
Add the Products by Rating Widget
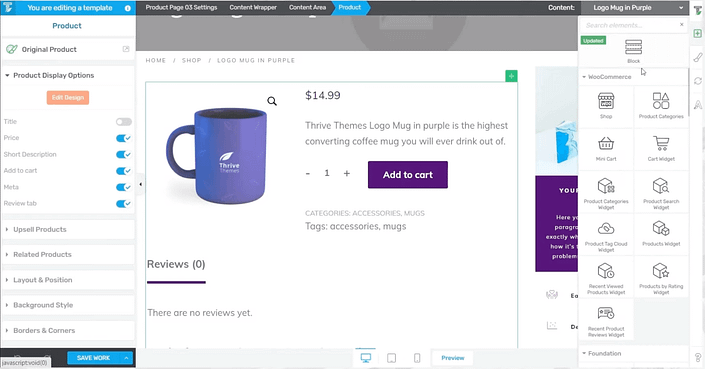coord(661,277)
